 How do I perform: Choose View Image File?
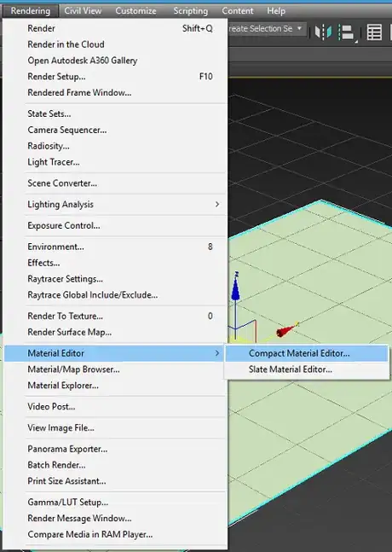pos(115,427)
